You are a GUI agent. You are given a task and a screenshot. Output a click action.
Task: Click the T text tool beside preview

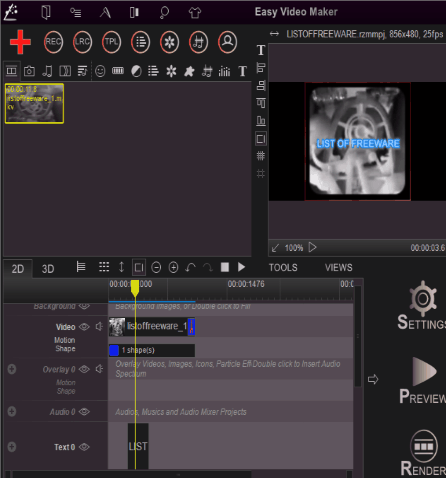click(x=261, y=50)
